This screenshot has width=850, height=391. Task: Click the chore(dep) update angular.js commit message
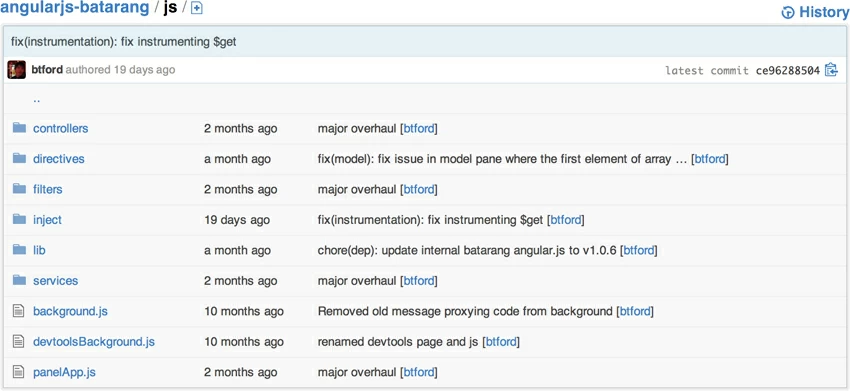(467, 250)
